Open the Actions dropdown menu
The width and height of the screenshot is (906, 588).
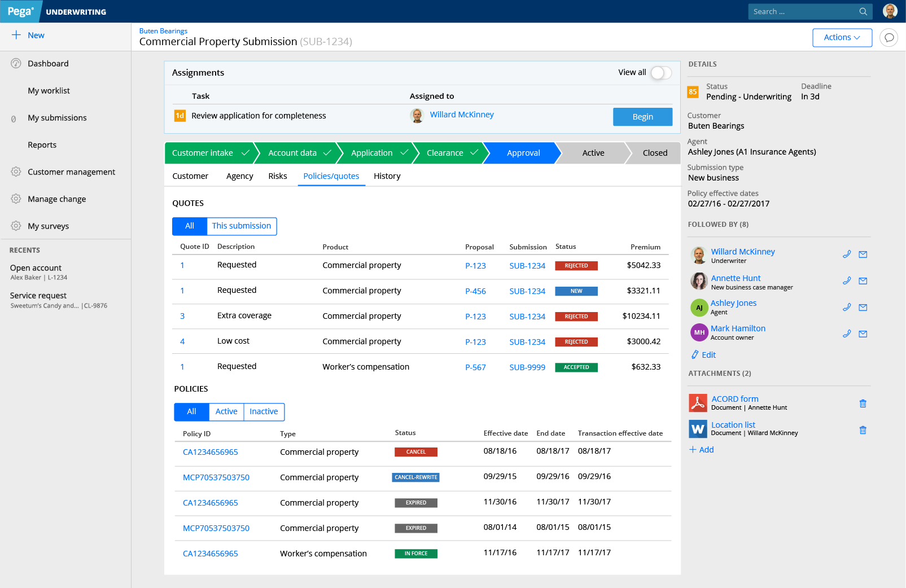[x=842, y=38]
